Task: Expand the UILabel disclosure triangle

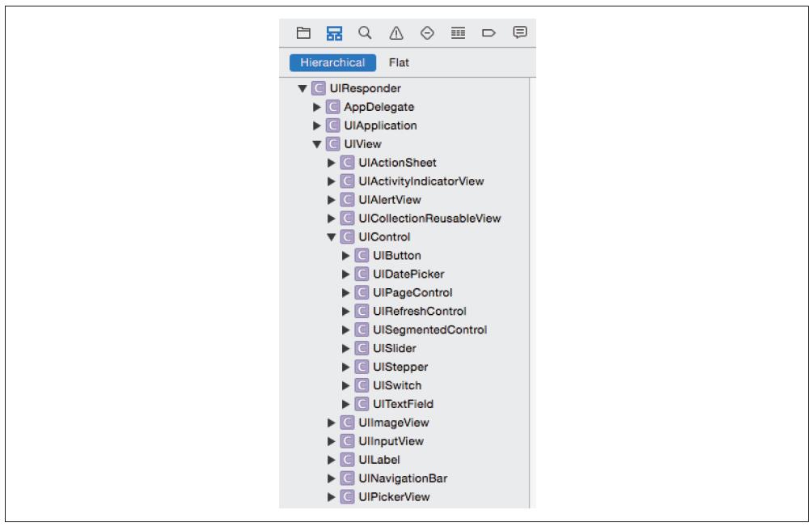Action: [x=332, y=460]
